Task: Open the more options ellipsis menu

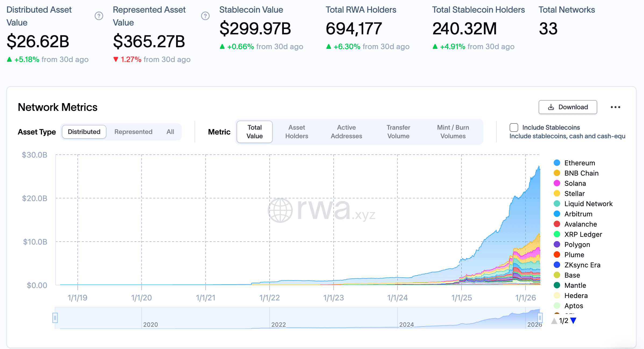Action: coord(616,107)
